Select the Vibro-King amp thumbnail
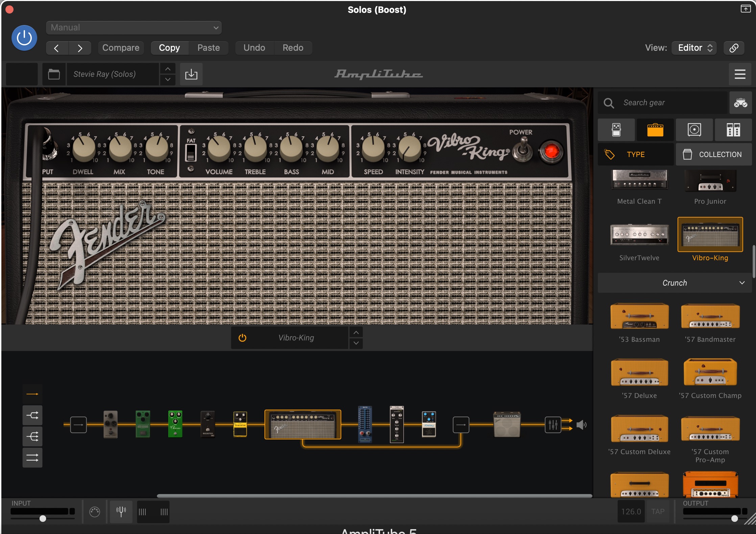The image size is (756, 534). tap(710, 235)
